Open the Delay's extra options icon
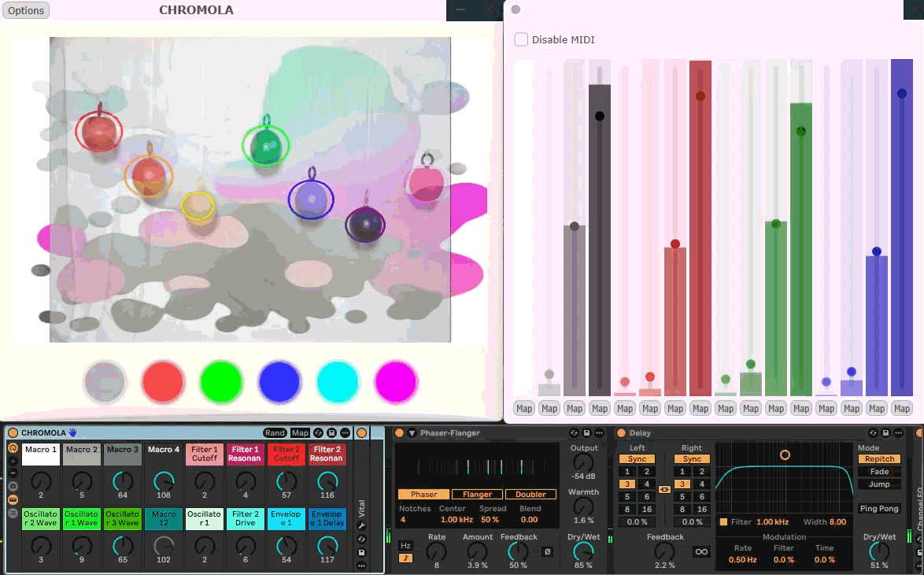 click(x=898, y=432)
